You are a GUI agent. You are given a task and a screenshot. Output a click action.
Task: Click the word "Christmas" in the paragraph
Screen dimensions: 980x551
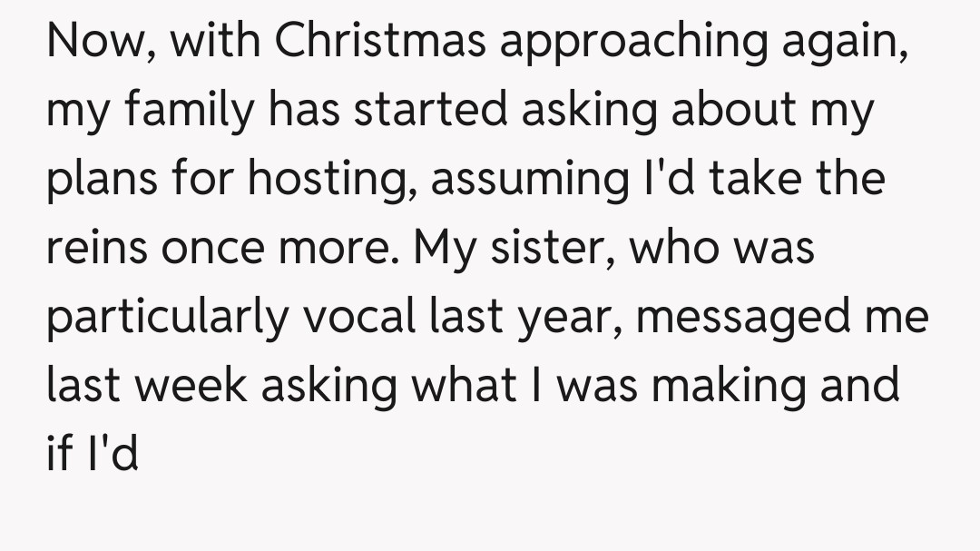click(x=380, y=42)
